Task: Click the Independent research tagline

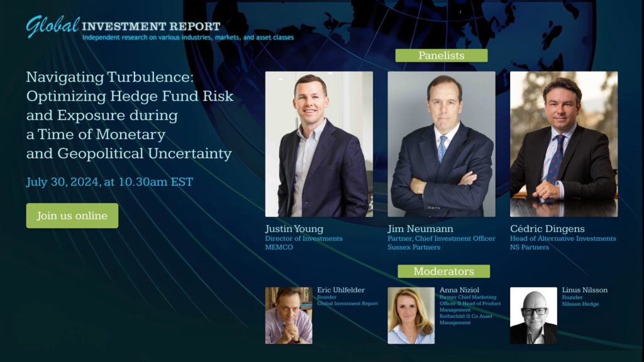Action: pos(188,37)
